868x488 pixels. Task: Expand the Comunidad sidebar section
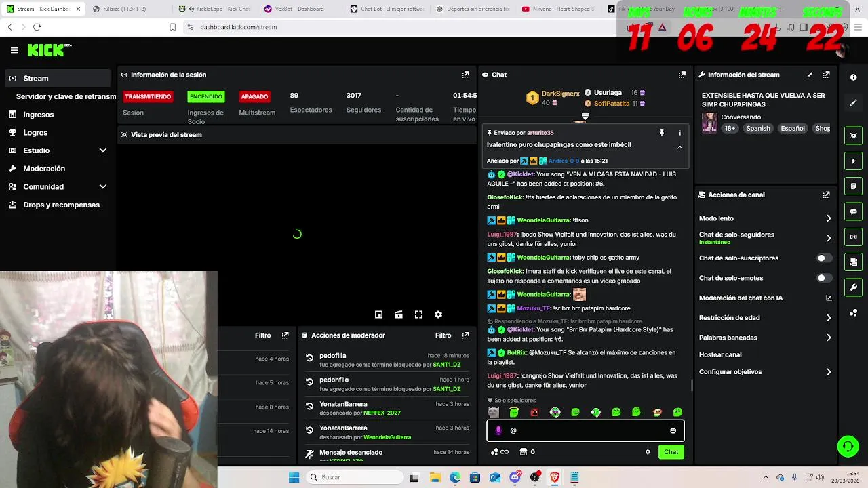click(103, 186)
